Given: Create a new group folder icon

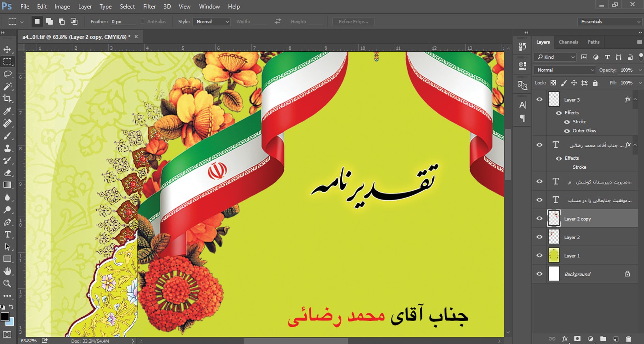Looking at the screenshot, I should click(x=603, y=339).
